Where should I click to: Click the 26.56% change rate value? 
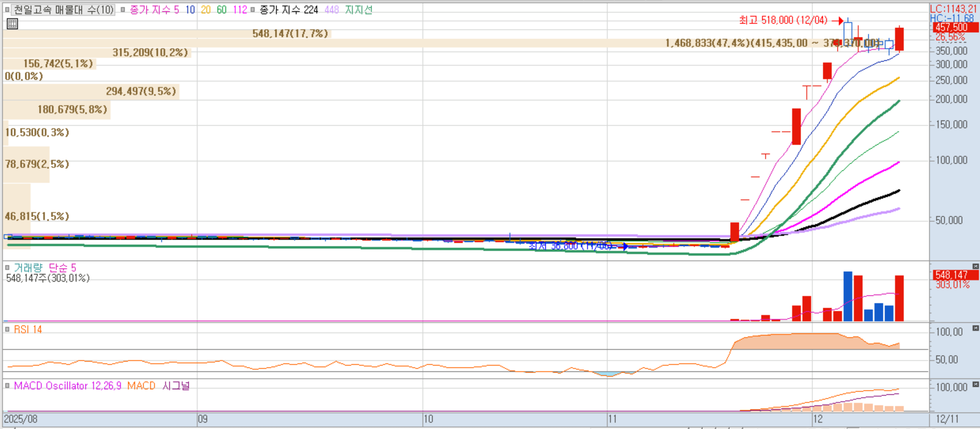tap(950, 37)
